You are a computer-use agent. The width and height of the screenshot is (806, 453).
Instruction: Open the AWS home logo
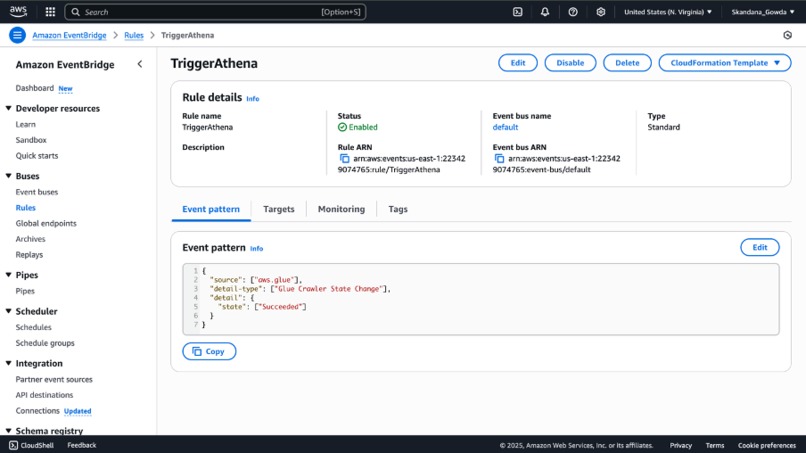click(18, 11)
